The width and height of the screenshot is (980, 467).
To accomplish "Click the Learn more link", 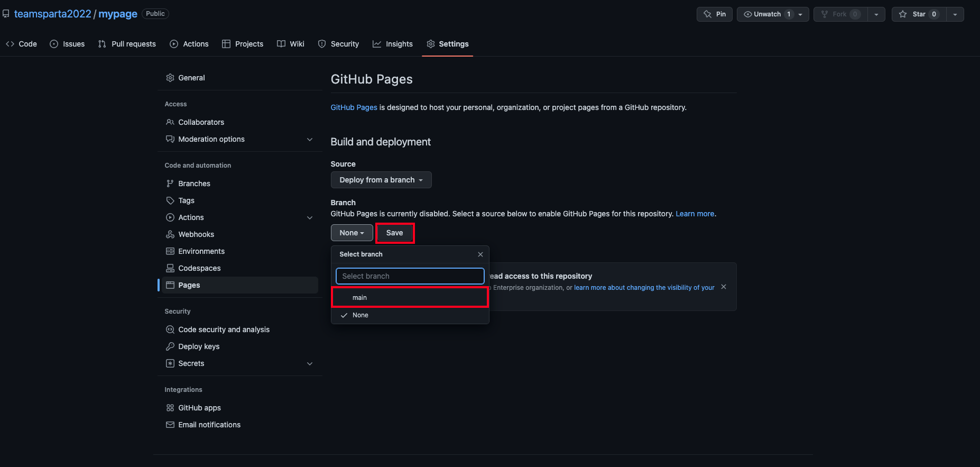I will [x=695, y=214].
